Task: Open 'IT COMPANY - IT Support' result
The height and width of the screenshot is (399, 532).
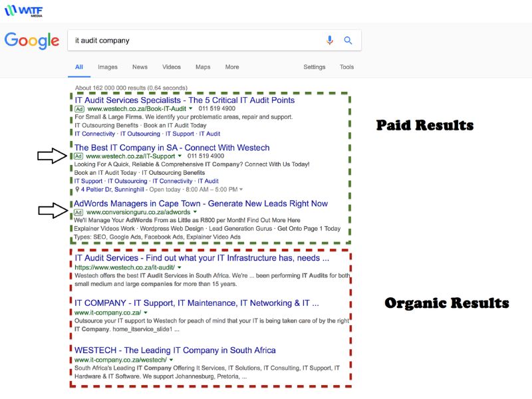Action: click(x=197, y=303)
